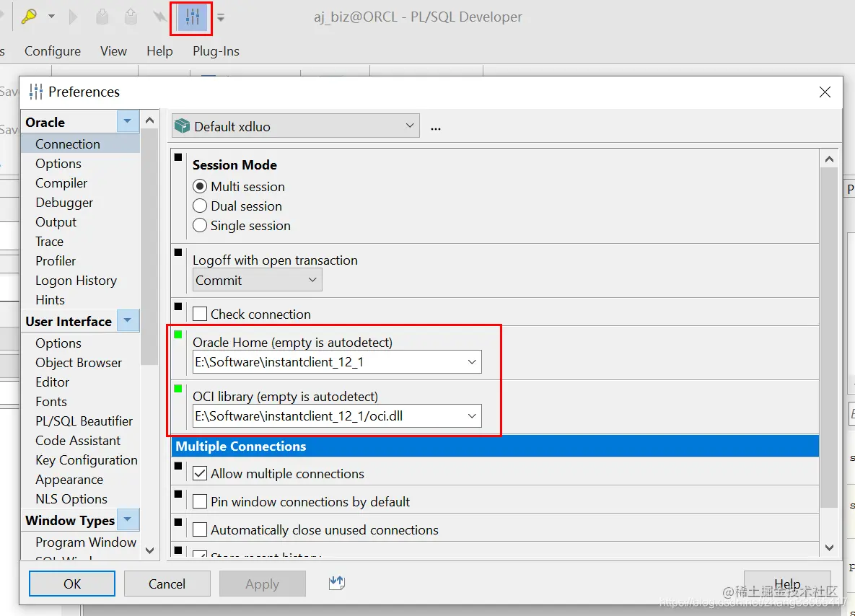Open PL/SQL Beautifier preferences
The height and width of the screenshot is (616, 855).
click(x=84, y=421)
